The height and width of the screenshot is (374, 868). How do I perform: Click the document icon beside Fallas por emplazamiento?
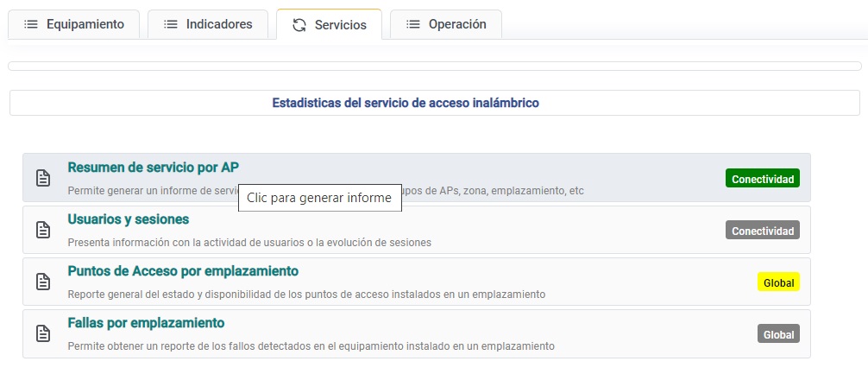point(42,333)
